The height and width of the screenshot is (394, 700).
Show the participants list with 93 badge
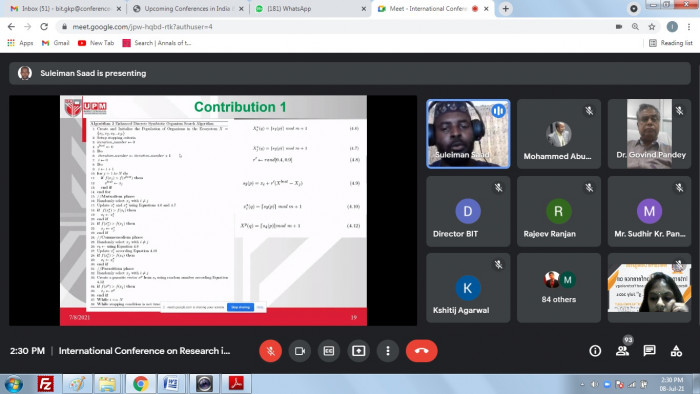click(622, 350)
